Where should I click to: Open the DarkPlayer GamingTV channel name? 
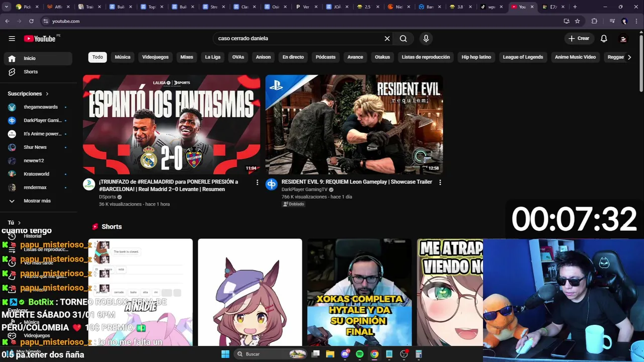pos(304,190)
